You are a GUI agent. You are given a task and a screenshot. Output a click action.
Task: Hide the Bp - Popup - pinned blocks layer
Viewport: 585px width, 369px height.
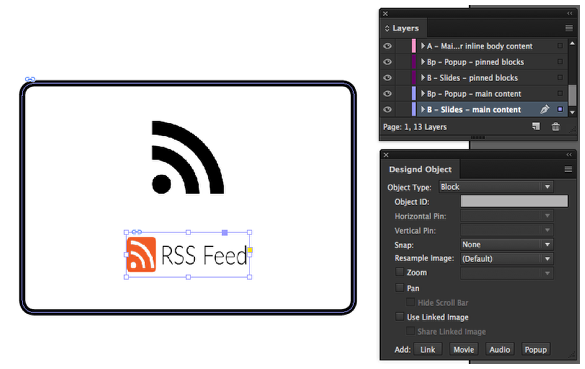tap(388, 62)
